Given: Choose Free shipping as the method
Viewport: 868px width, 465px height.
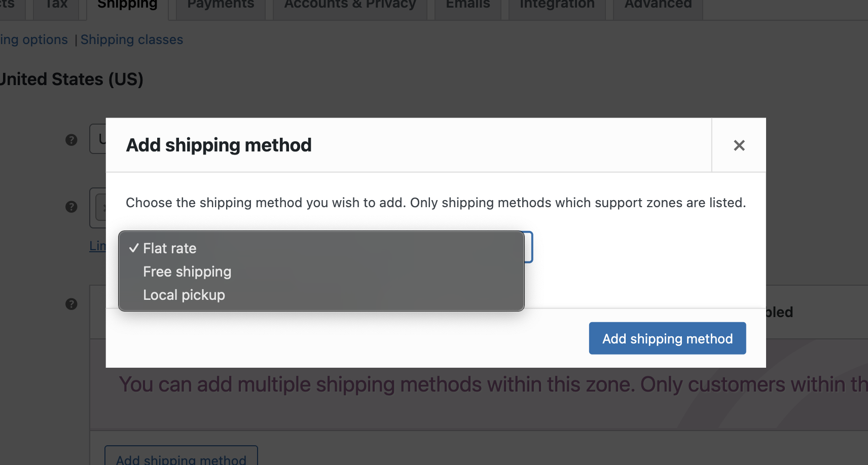Looking at the screenshot, I should tap(187, 272).
